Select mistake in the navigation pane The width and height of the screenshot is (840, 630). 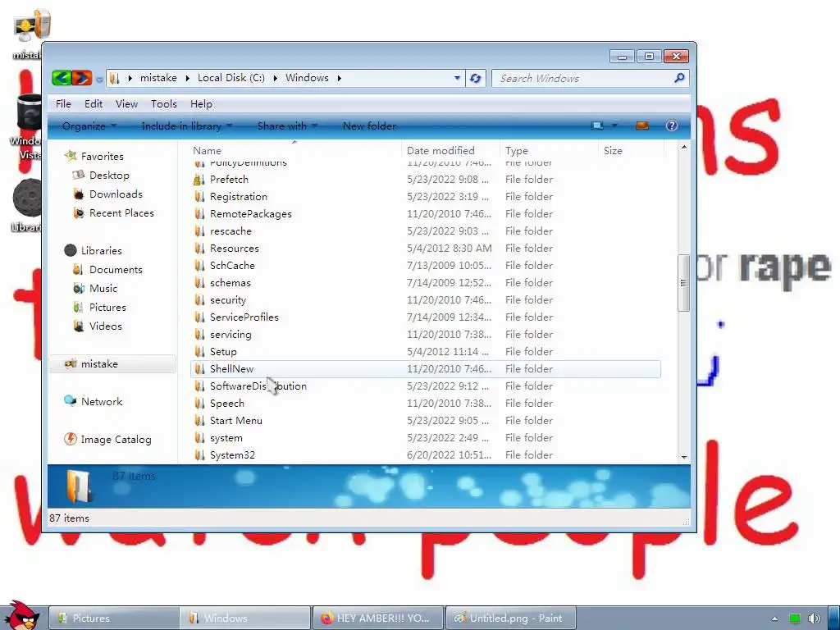tap(112, 363)
